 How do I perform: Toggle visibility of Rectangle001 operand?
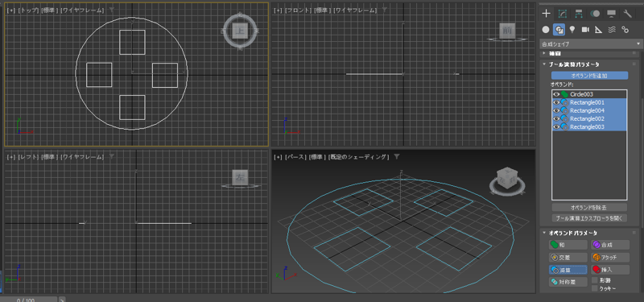[x=556, y=102]
